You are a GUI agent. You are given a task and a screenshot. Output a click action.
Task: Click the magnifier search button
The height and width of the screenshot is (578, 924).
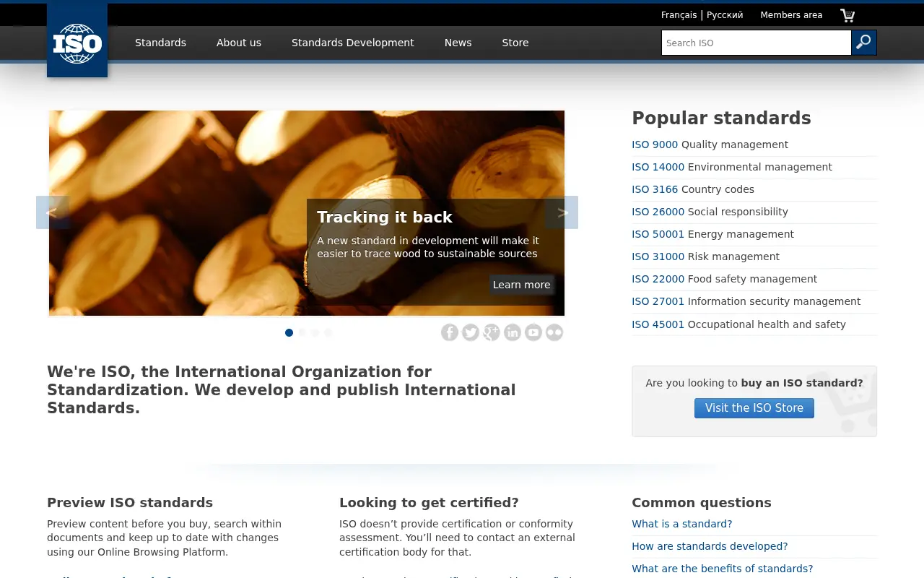coord(864,43)
